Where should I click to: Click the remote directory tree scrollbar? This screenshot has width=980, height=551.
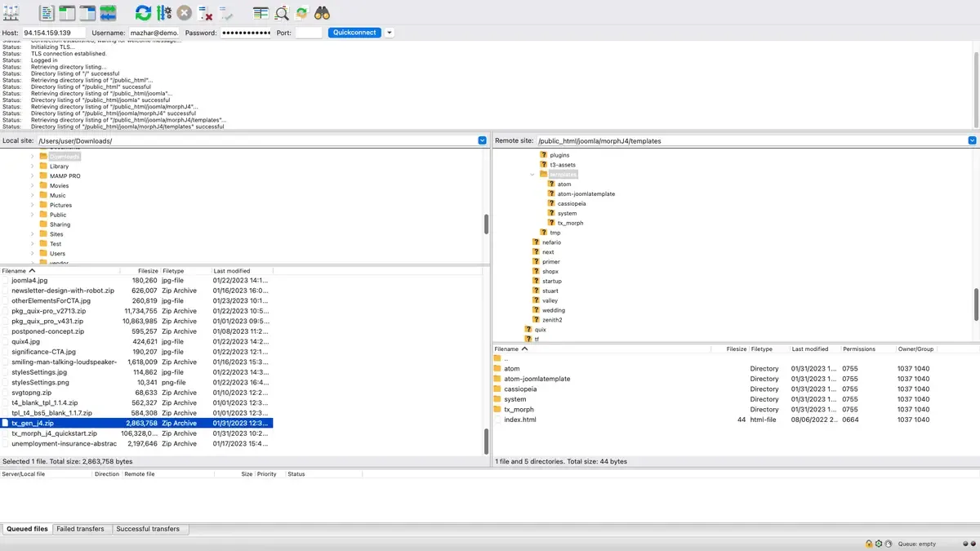tap(976, 304)
